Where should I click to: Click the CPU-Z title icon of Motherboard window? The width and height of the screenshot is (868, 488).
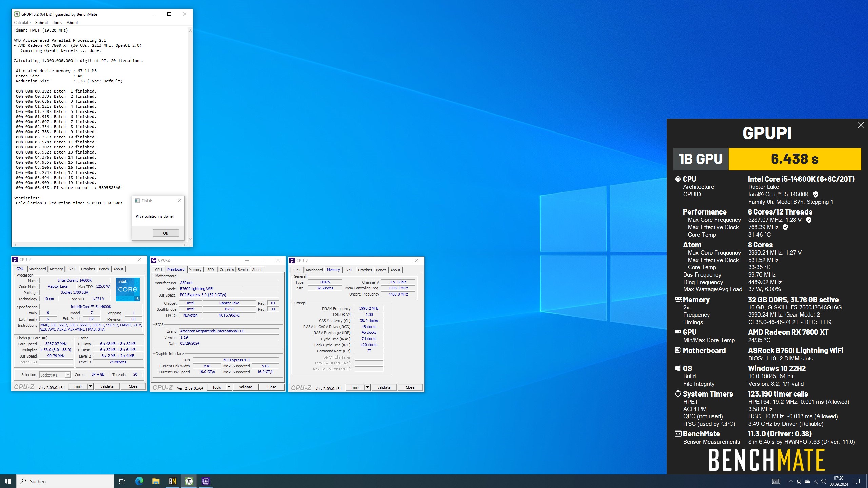[x=154, y=260]
